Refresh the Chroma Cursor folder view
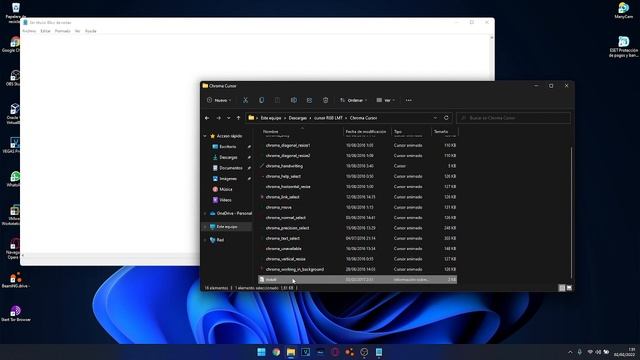This screenshot has width=640, height=360. [x=446, y=118]
